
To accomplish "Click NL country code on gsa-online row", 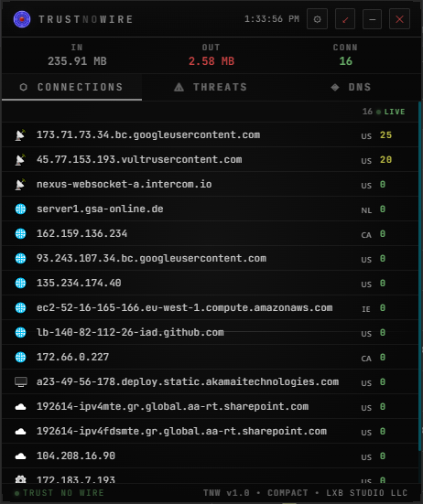I will click(x=366, y=210).
